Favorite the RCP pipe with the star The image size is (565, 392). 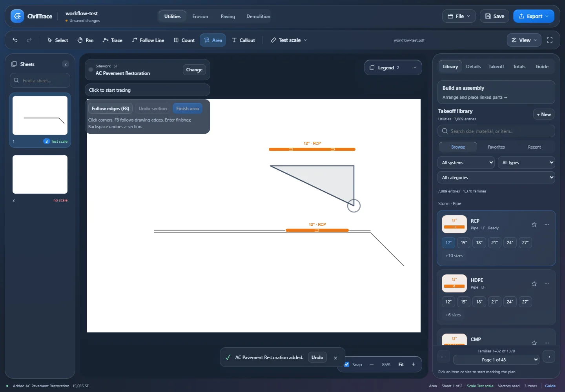pos(534,225)
